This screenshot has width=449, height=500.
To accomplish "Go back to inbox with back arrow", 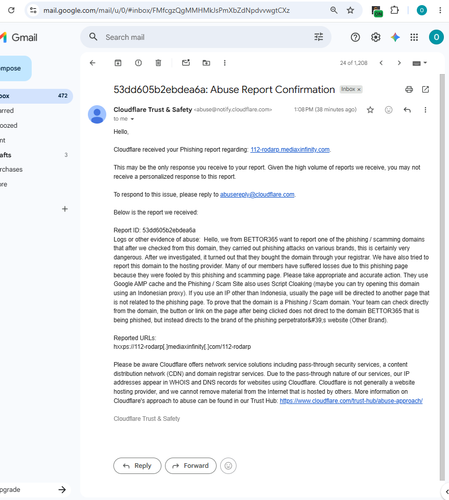I will pos(93,63).
